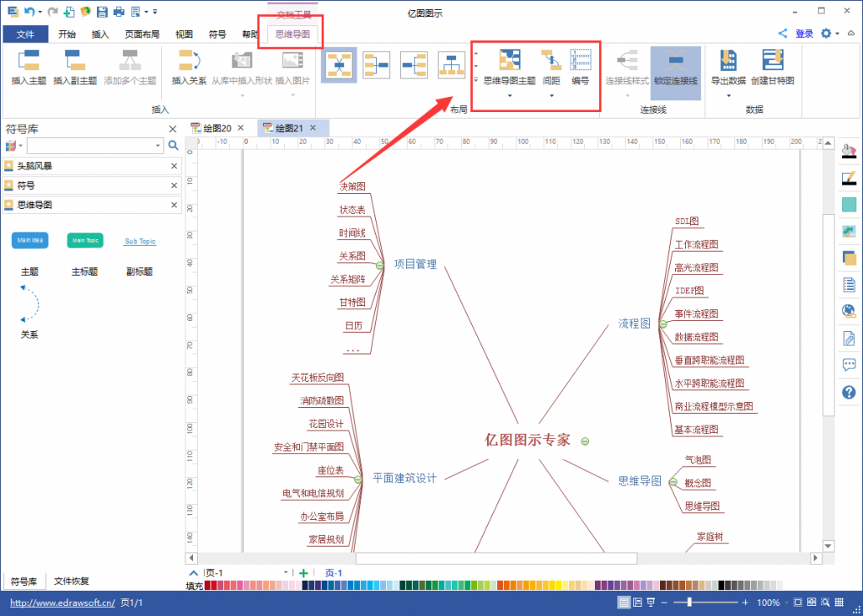Select the 关系 curved arrow shape
Image resolution: width=863 pixels, height=616 pixels.
[30, 303]
